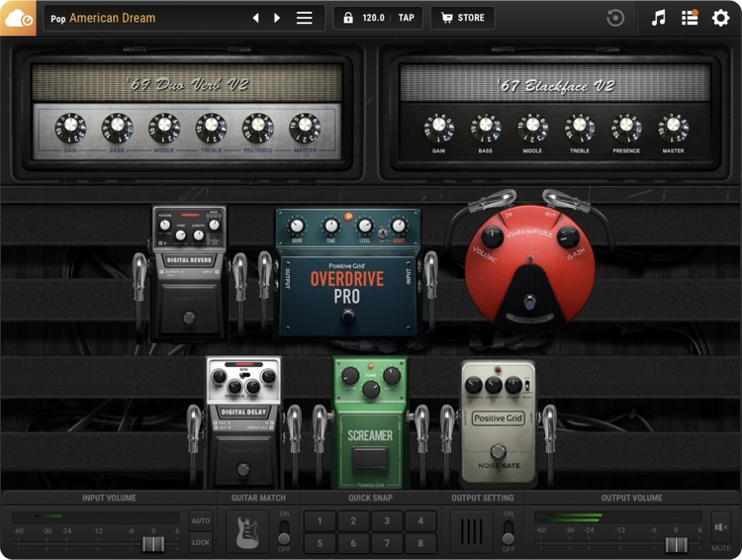Viewport: 742px width, 560px height.
Task: Click the list view icon with notification
Action: point(690,18)
